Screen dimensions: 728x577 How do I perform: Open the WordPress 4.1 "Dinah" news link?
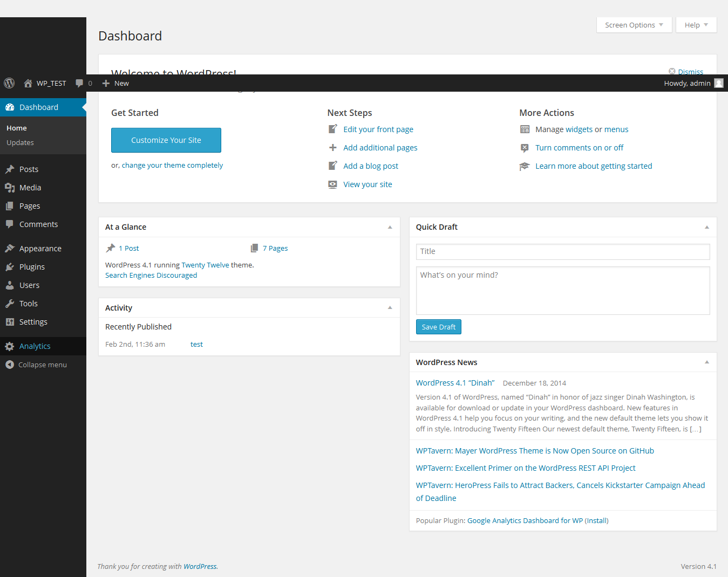click(455, 383)
